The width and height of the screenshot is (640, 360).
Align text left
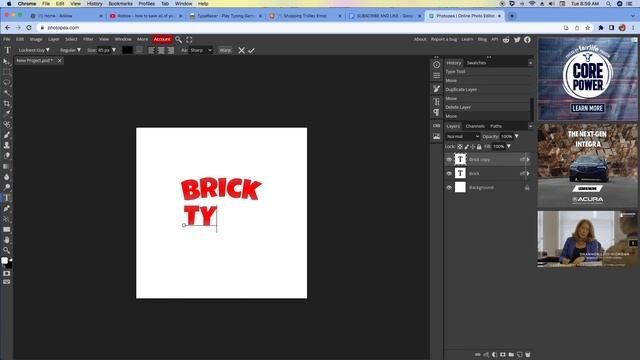pyautogui.click(x=152, y=50)
